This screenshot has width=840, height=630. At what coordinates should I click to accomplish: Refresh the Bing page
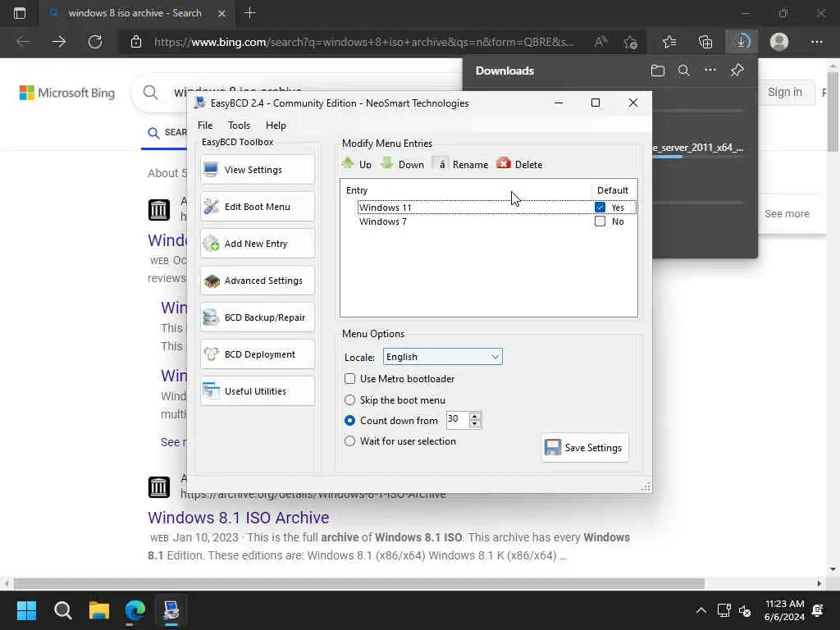[x=95, y=42]
